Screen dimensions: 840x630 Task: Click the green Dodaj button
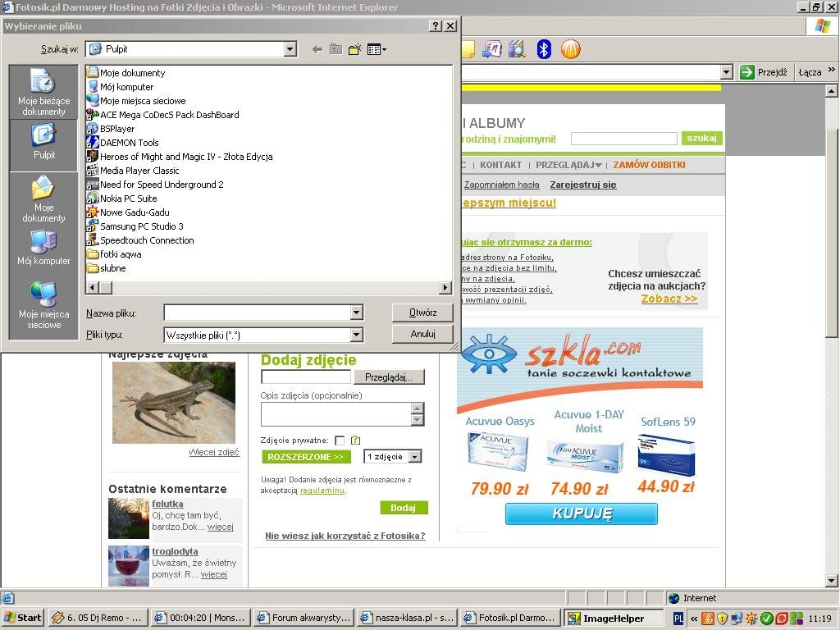(x=404, y=507)
